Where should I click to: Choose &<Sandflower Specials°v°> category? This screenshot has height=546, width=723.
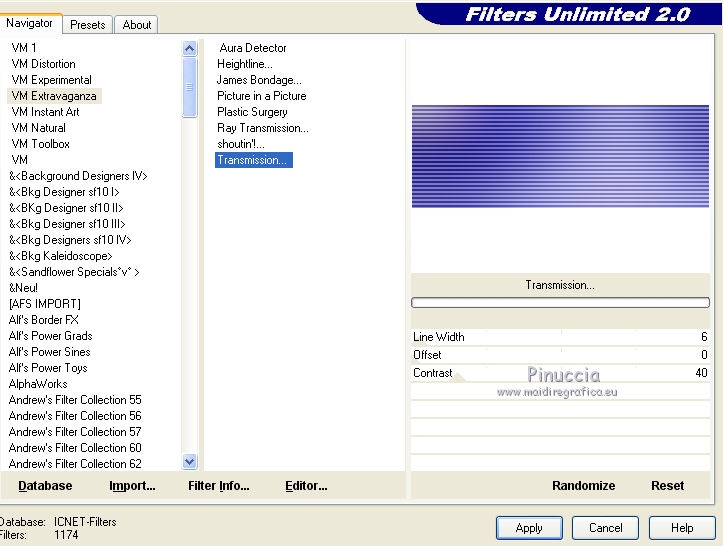tap(74, 272)
